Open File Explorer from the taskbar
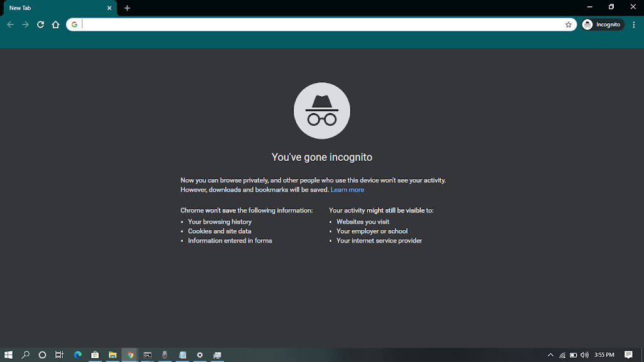The height and width of the screenshot is (362, 644). coord(113,355)
